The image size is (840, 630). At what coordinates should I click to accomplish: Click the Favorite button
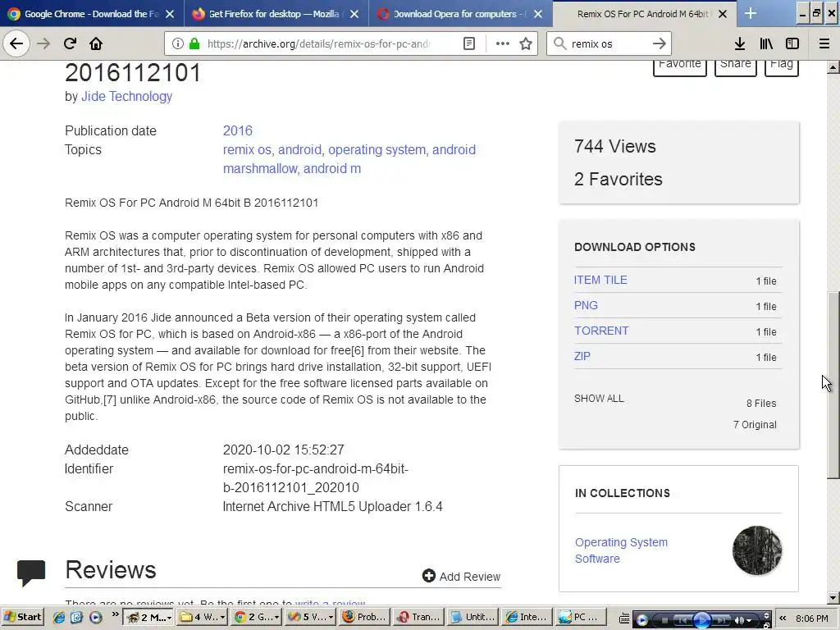(680, 66)
